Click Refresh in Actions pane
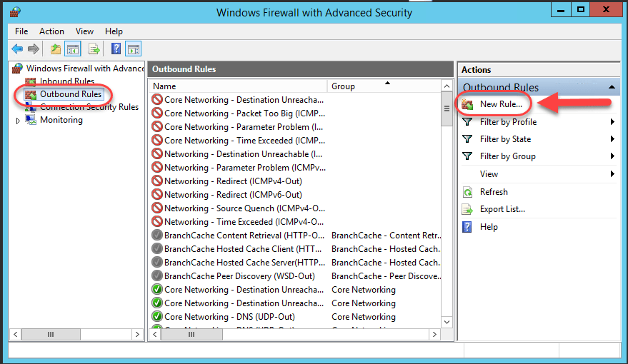 [494, 192]
